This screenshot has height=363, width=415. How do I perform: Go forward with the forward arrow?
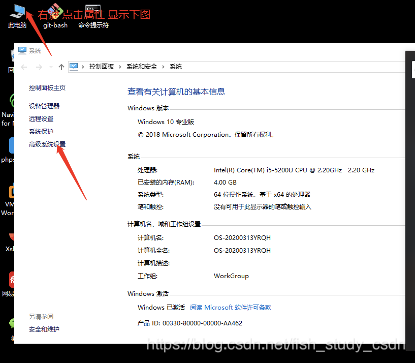[39, 67]
